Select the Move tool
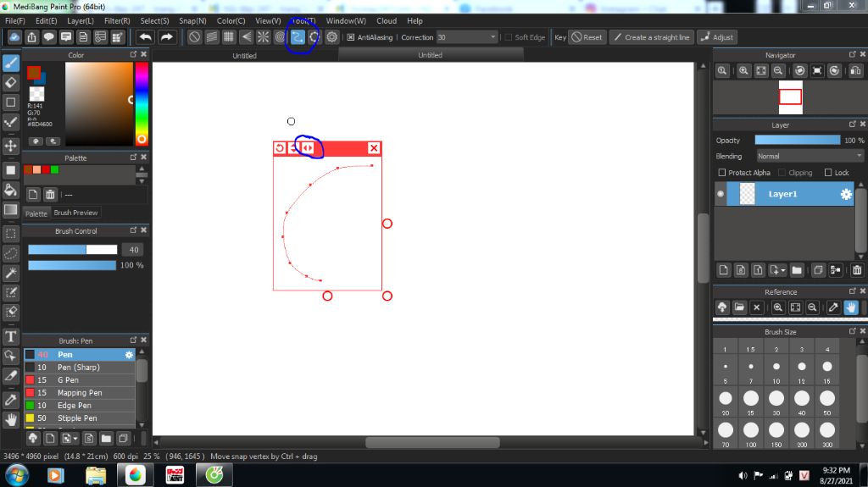The width and height of the screenshot is (868, 487). click(10, 146)
